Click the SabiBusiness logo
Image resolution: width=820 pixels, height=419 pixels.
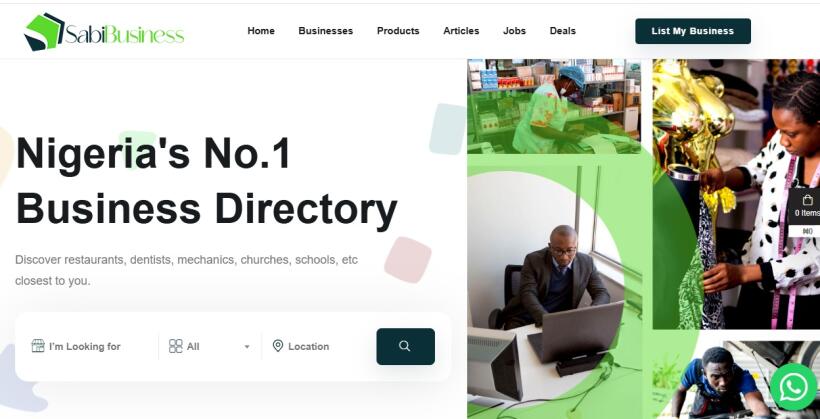104,32
